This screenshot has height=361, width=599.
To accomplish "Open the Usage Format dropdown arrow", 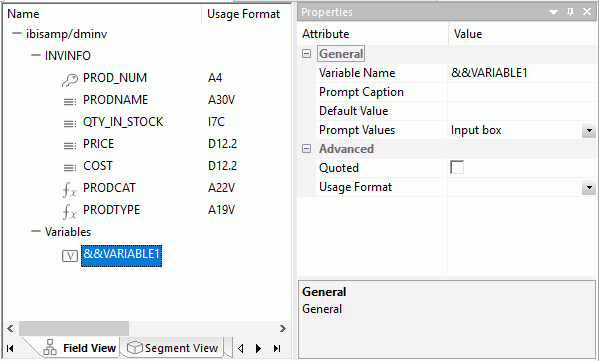I will (x=589, y=188).
